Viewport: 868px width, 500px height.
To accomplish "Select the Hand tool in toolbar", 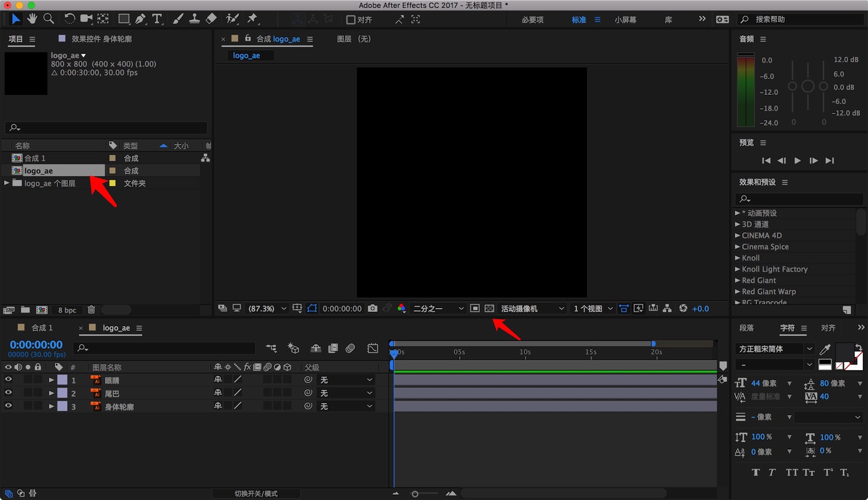I will pyautogui.click(x=32, y=19).
